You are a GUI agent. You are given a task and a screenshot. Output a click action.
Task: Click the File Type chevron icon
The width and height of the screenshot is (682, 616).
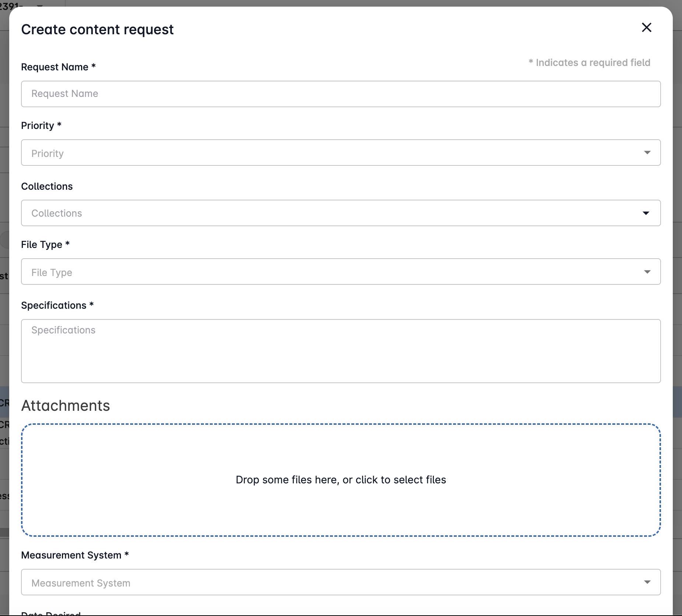[648, 272]
